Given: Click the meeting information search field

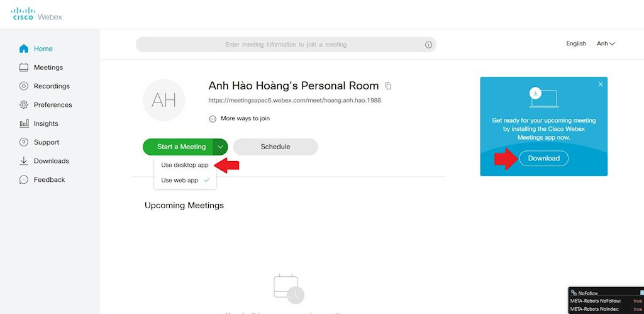Looking at the screenshot, I should click(x=286, y=45).
